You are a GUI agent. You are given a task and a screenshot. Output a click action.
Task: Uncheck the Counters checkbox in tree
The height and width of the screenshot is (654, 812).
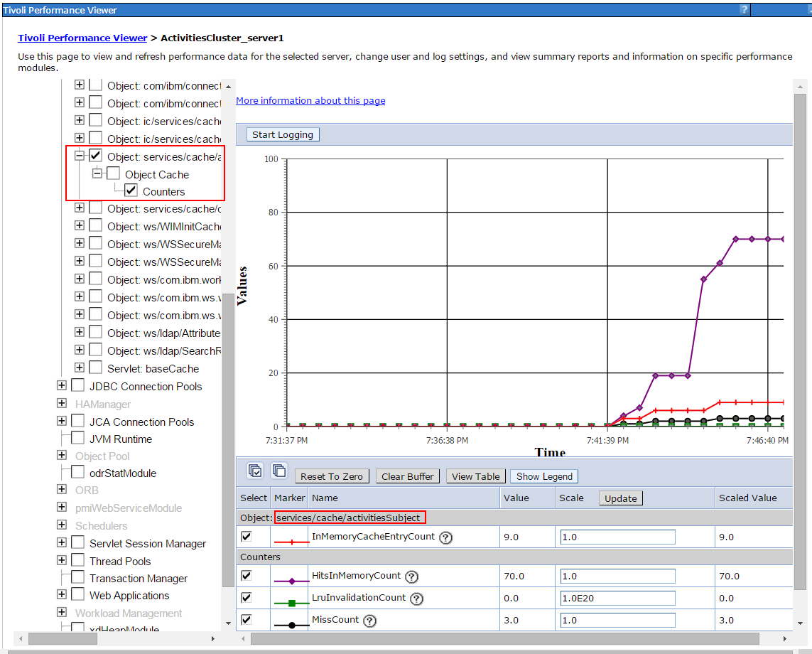[131, 191]
